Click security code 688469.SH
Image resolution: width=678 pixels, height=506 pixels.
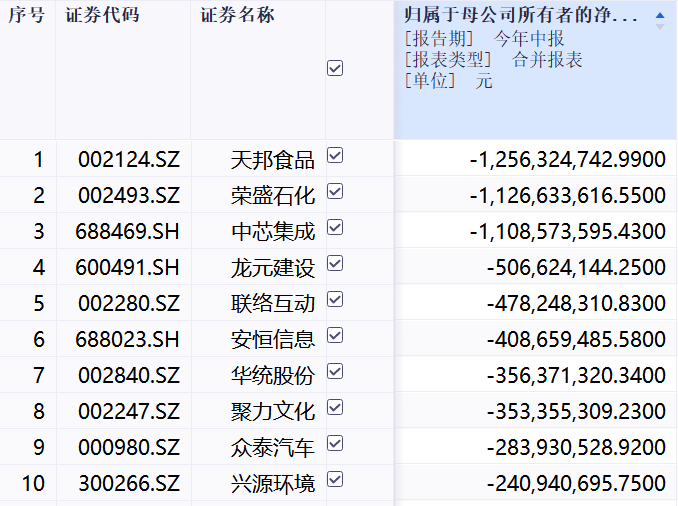127,231
